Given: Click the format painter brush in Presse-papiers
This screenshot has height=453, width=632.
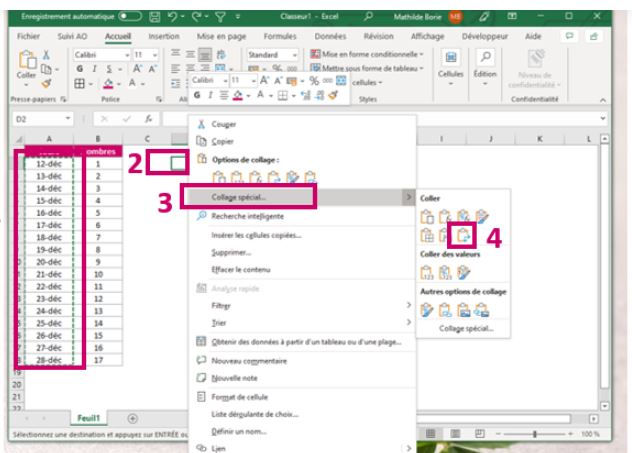Looking at the screenshot, I should 46,83.
